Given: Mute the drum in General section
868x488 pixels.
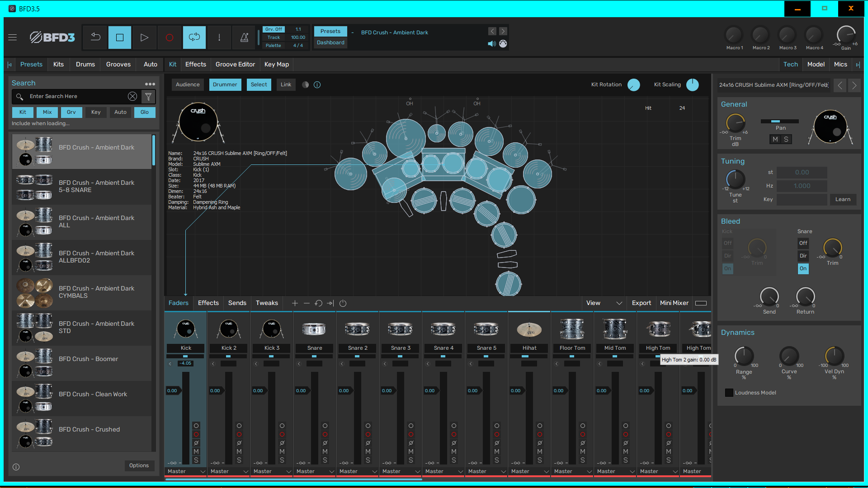Looking at the screenshot, I should (x=775, y=140).
